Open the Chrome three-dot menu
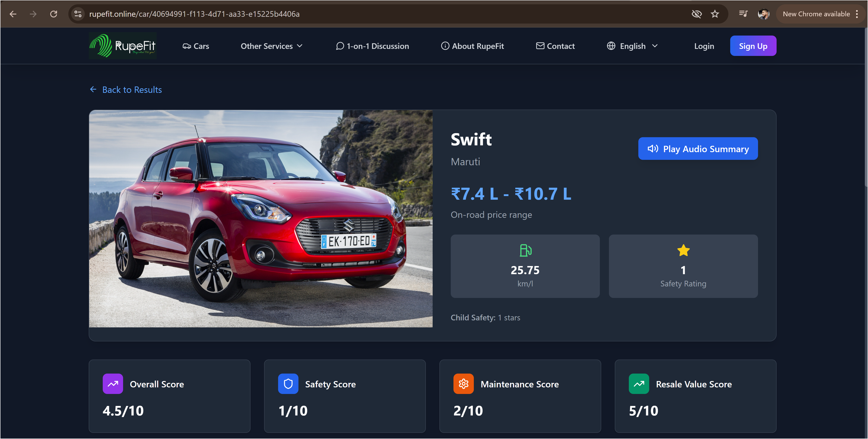The height and width of the screenshot is (439, 868). (x=857, y=14)
